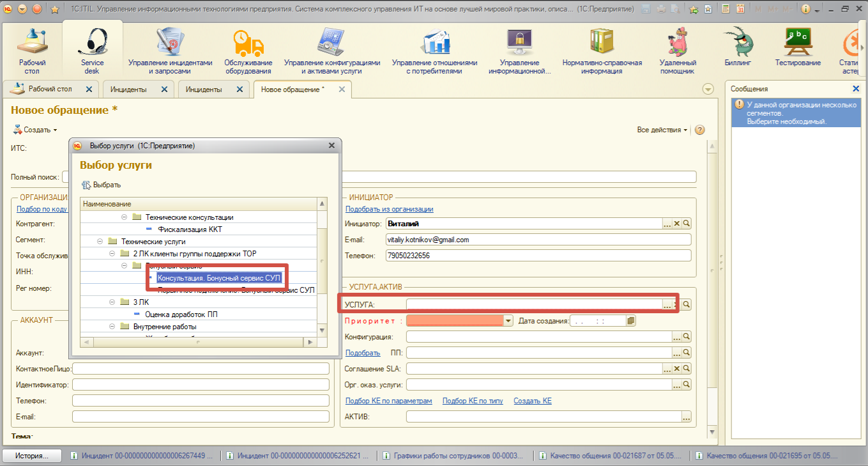Click Подобрать из организации link
The width and height of the screenshot is (868, 466).
[390, 209]
